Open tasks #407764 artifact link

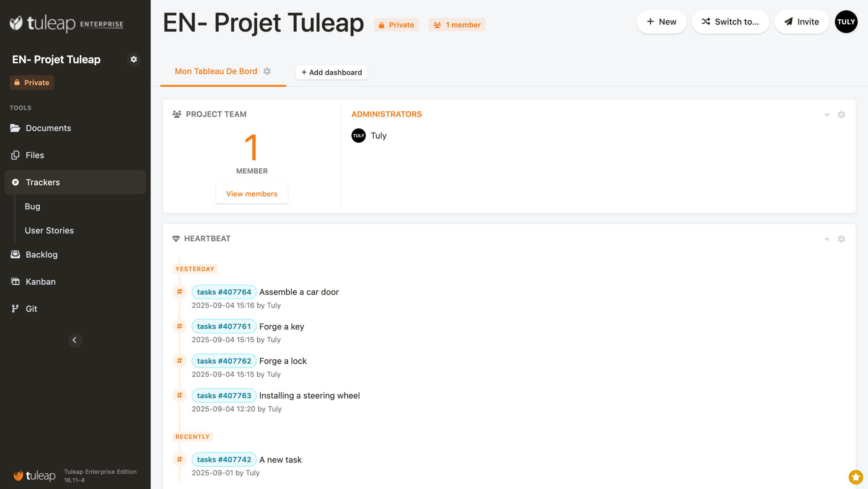224,292
